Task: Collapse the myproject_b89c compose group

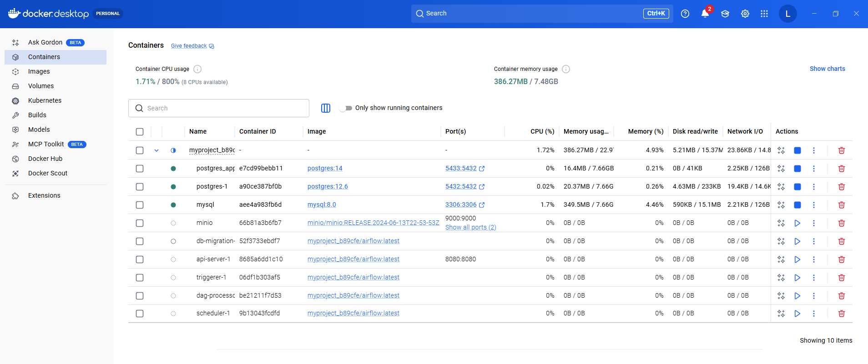Action: (x=156, y=150)
